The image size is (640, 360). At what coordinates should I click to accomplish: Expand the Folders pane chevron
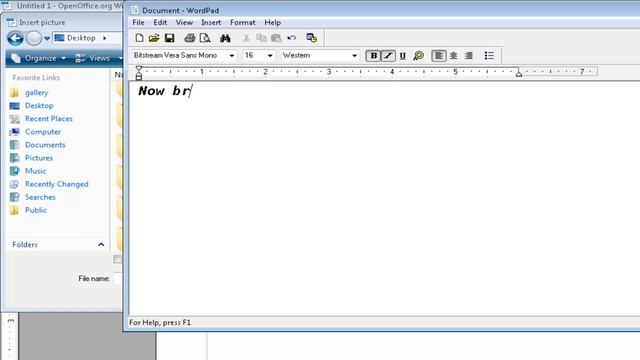(101, 244)
